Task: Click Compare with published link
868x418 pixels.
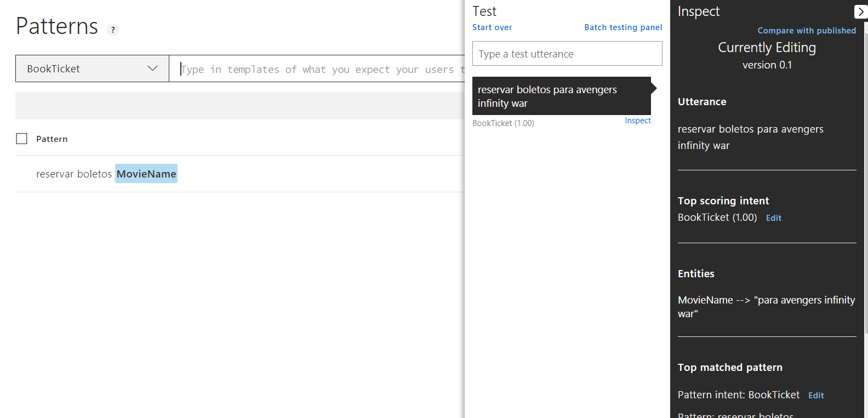Action: [x=807, y=31]
